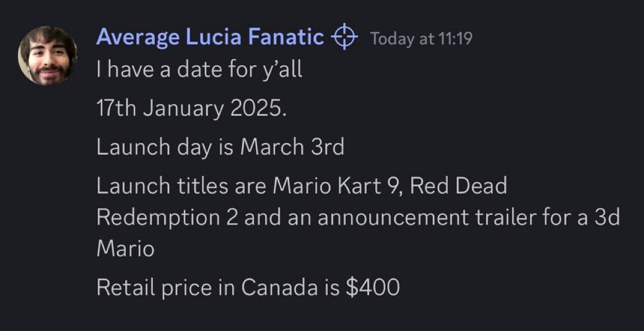This screenshot has width=644, height=331.
Task: Click the username Average Lucia Fanatic
Action: pyautogui.click(x=209, y=38)
